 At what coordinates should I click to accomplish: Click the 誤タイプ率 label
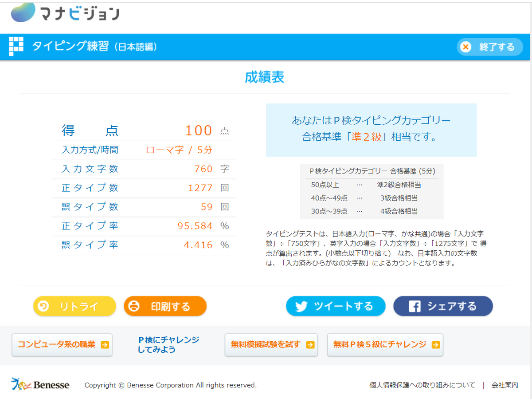[90, 245]
